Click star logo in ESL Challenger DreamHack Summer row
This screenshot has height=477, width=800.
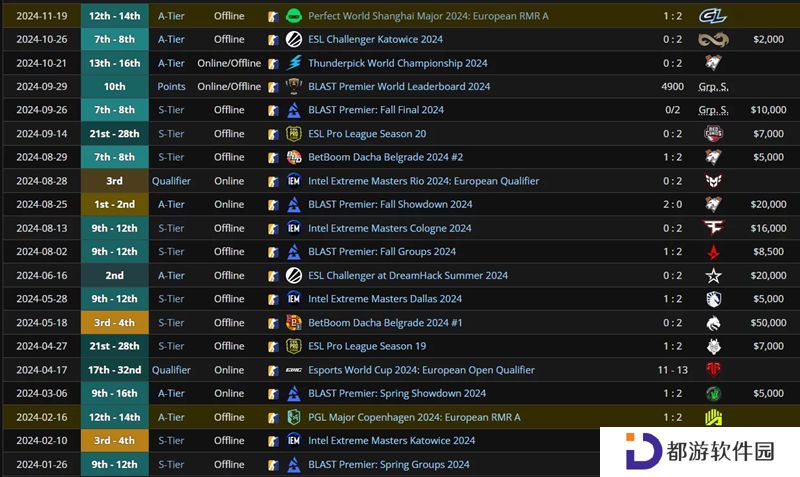coord(713,275)
